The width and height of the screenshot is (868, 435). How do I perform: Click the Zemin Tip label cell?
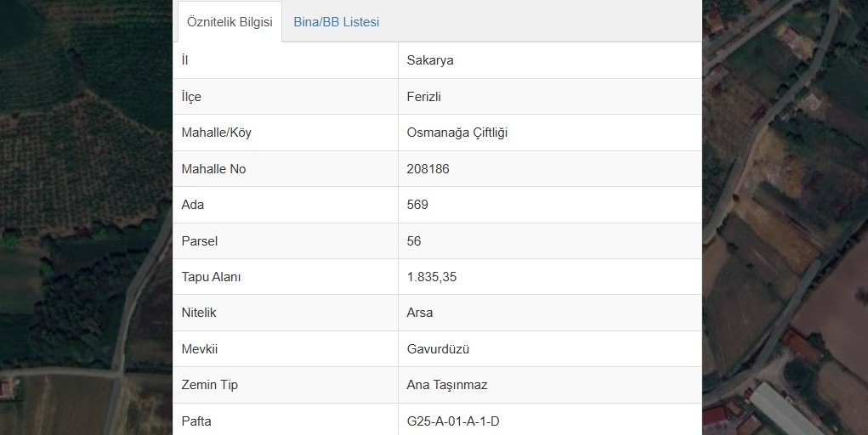(x=286, y=385)
